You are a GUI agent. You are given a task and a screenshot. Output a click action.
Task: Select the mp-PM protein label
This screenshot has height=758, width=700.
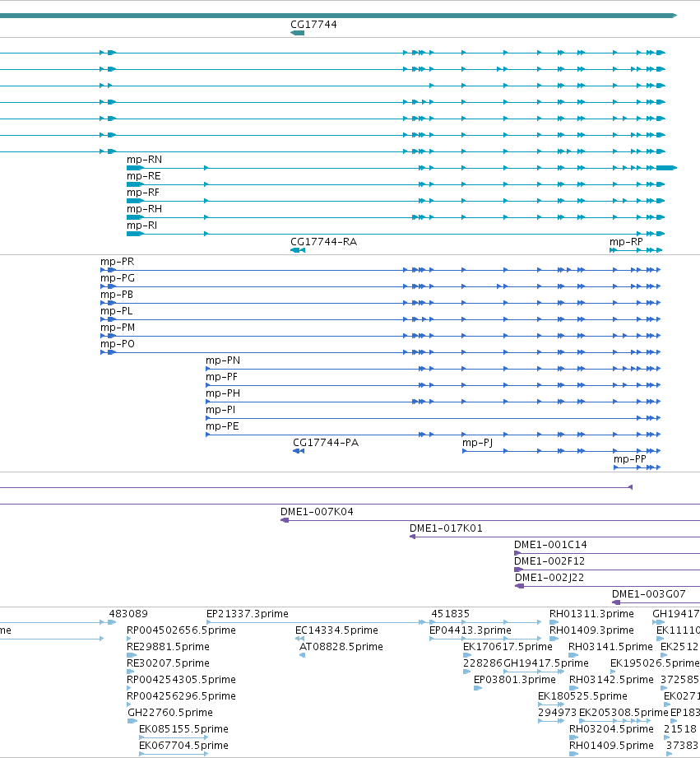[x=118, y=328]
